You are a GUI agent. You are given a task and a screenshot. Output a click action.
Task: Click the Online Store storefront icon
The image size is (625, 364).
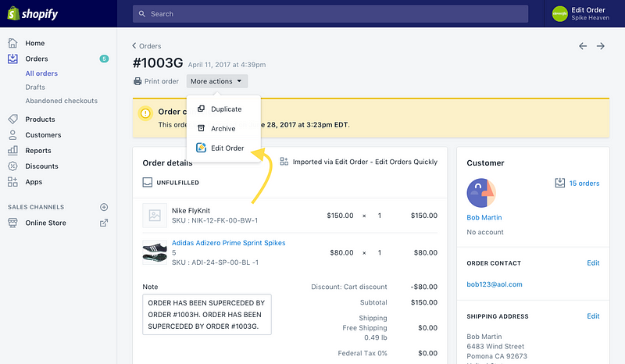pos(12,223)
